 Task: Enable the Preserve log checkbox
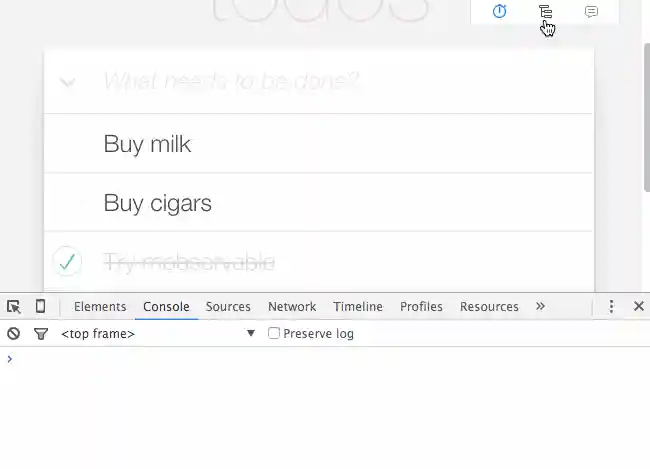[x=274, y=333]
